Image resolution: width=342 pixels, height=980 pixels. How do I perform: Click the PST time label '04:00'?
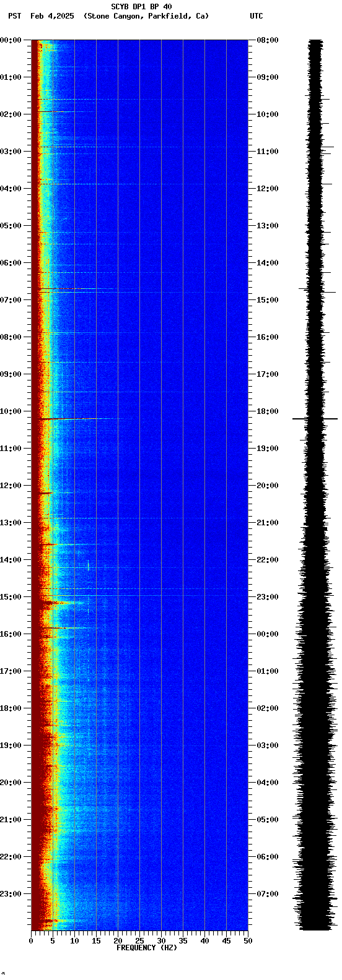pyautogui.click(x=11, y=189)
